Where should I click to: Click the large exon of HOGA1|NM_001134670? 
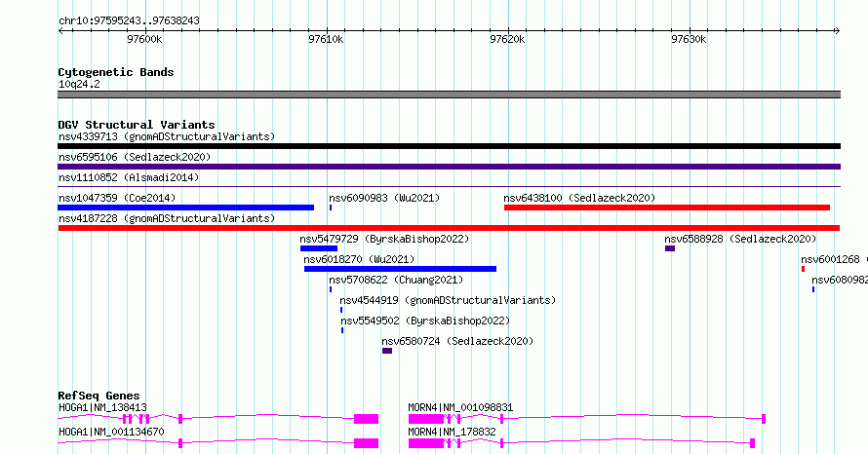(367, 443)
